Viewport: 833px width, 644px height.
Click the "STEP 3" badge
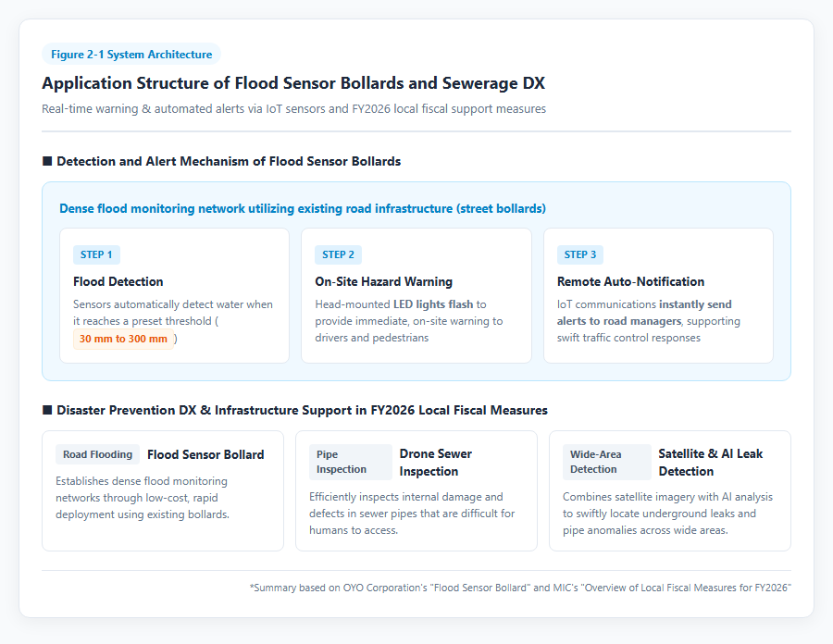pyautogui.click(x=580, y=254)
